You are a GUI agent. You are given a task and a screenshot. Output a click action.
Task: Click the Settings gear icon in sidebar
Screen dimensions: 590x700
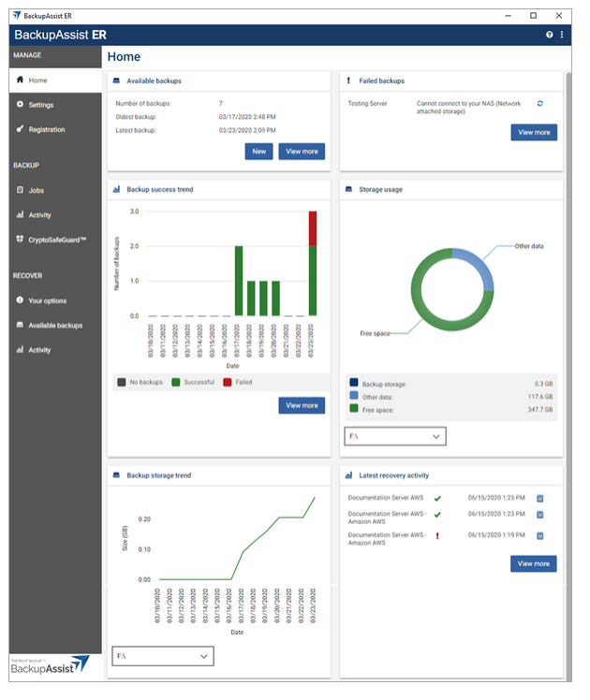click(20, 105)
